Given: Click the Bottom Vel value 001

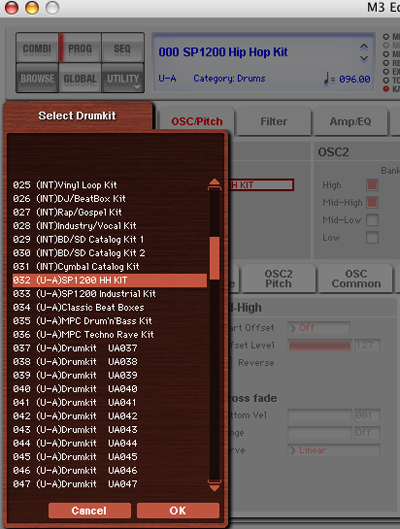Looking at the screenshot, I should 367,415.
